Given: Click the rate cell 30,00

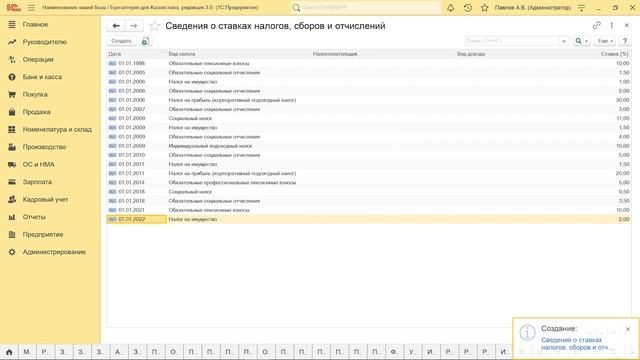Looking at the screenshot, I should click(622, 100).
